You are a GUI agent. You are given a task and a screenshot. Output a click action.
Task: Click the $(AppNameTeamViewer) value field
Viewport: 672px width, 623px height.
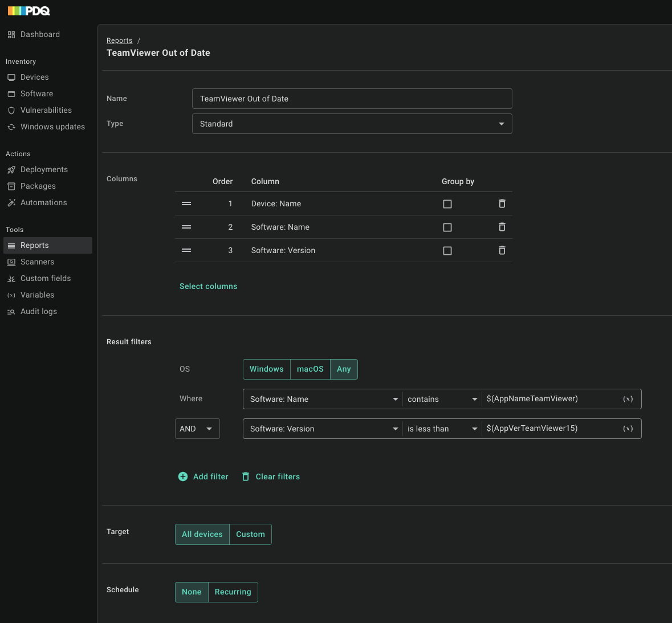(551, 399)
